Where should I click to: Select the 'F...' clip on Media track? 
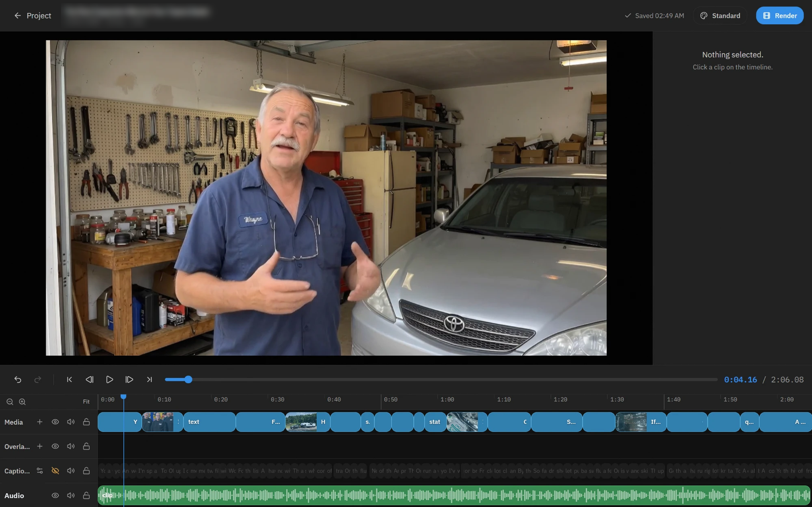pyautogui.click(x=260, y=422)
